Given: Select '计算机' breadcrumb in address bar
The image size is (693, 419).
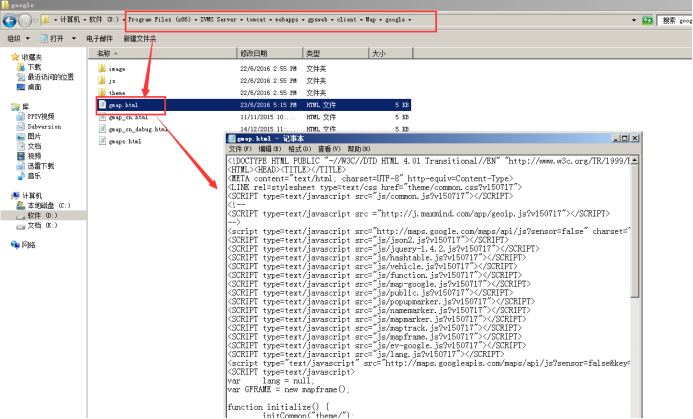Looking at the screenshot, I should tap(70, 20).
